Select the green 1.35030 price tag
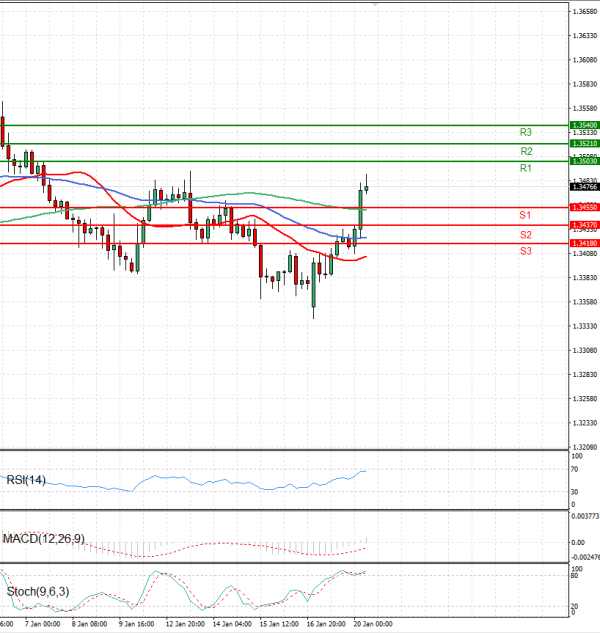 [x=584, y=161]
